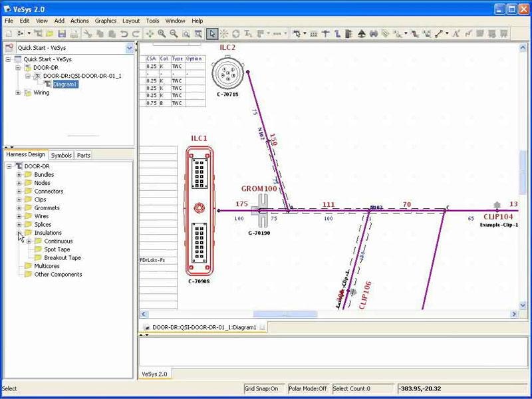Select the Spot Tape tree item
Image resolution: width=532 pixels, height=399 pixels.
[x=57, y=249]
